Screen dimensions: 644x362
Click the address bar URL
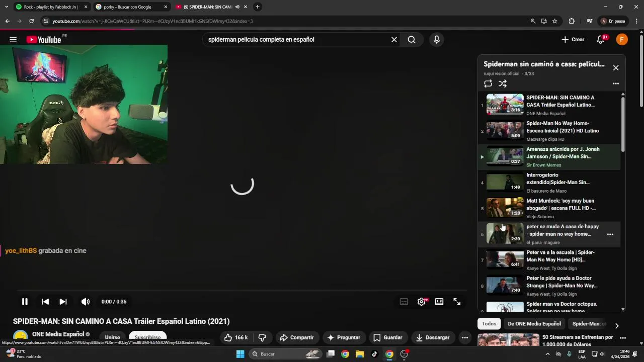(x=152, y=21)
